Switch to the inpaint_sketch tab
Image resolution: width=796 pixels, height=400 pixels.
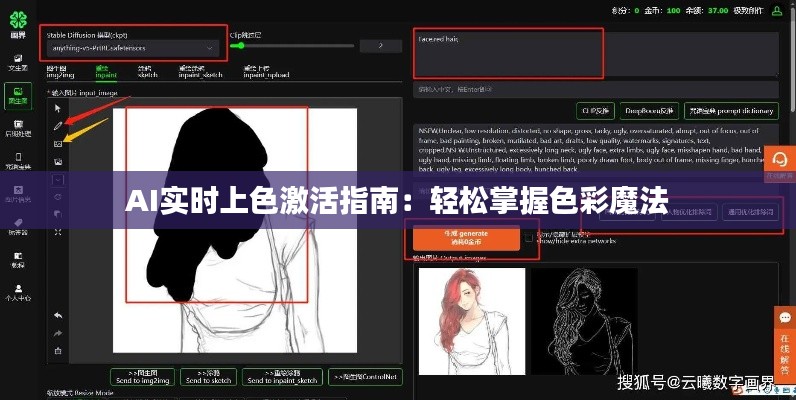(x=192, y=72)
